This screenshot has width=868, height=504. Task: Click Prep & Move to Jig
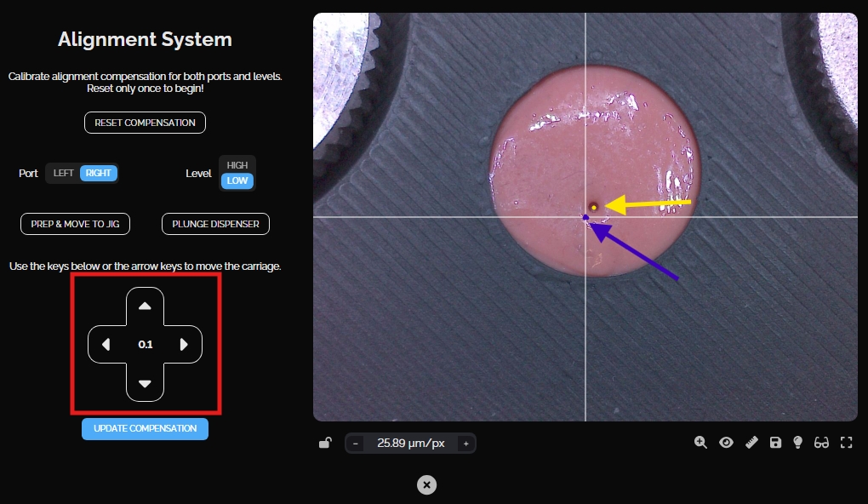75,224
